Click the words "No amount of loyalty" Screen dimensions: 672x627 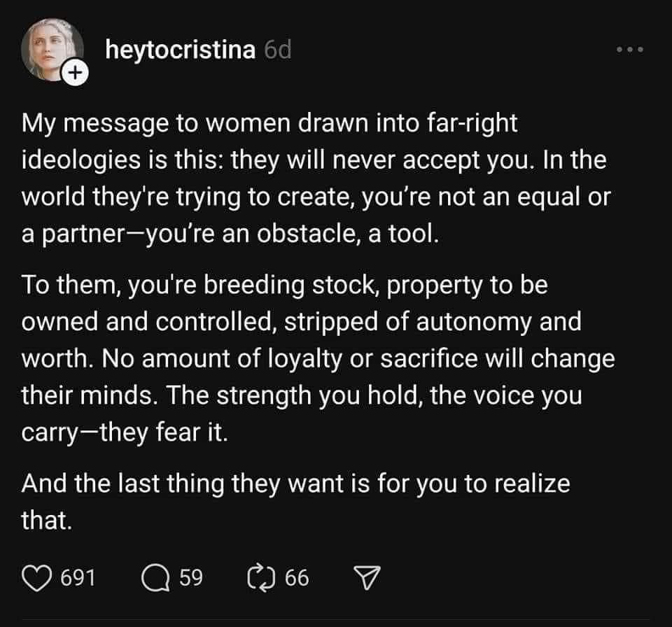pyautogui.click(x=221, y=358)
